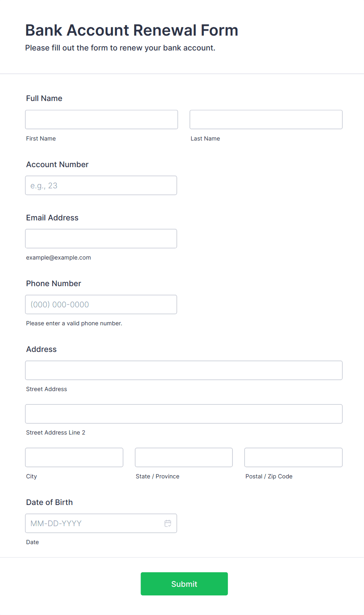
Task: Click the Phone Number label
Action: click(x=54, y=283)
